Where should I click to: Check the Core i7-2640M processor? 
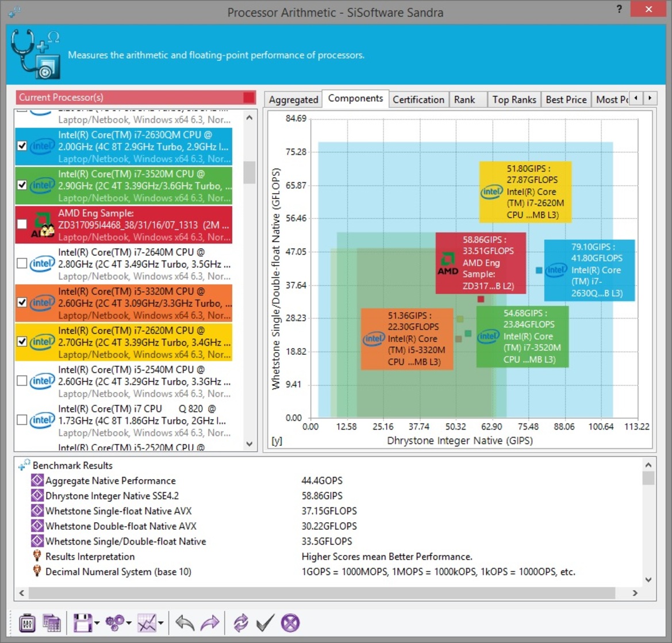22,263
